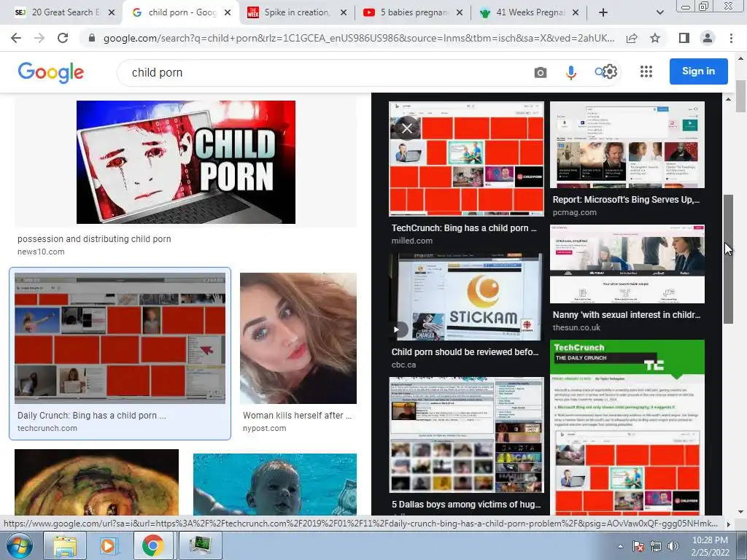Open the TechCrunch Daily Crunch newsletter thumbnail
This screenshot has height=560, width=747.
coord(627,427)
